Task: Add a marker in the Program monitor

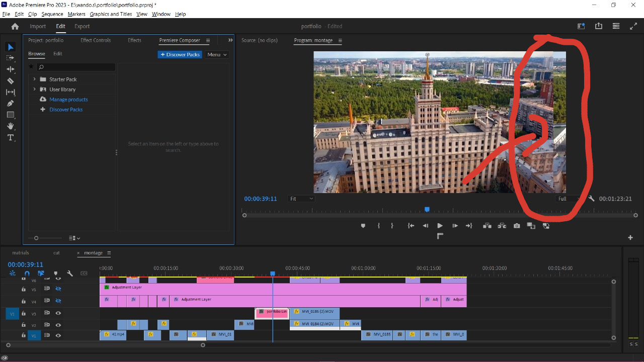Action: click(363, 225)
